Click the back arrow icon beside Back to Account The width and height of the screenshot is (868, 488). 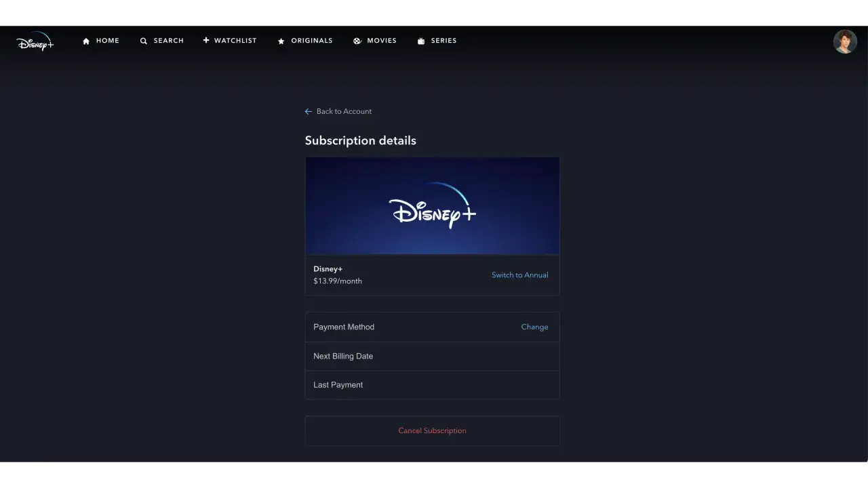click(309, 111)
